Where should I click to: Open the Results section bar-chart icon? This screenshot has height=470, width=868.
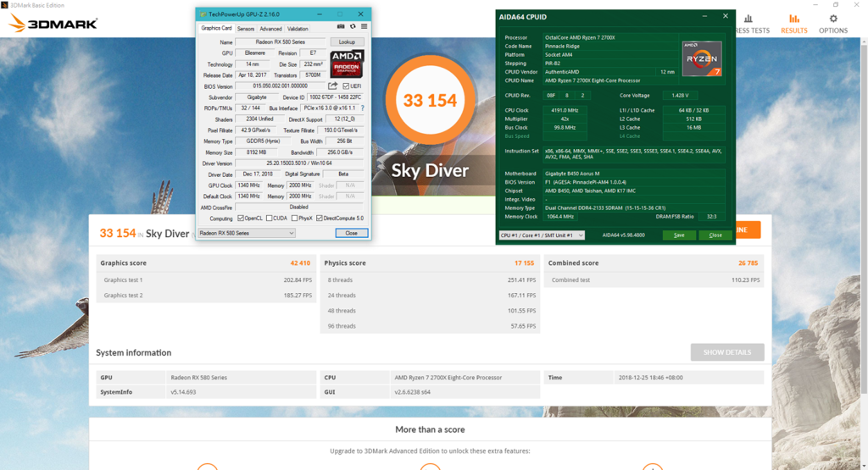pos(794,19)
